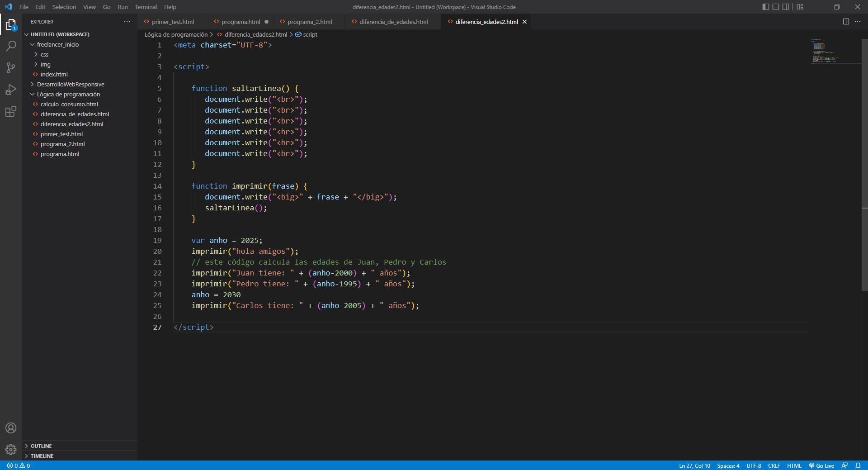The width and height of the screenshot is (868, 470).
Task: Click the code minimap preview
Action: 835,51
